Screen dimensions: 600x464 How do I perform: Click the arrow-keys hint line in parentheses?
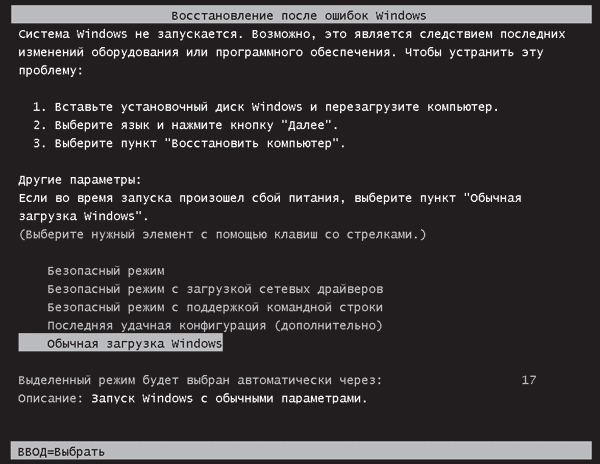click(222, 234)
